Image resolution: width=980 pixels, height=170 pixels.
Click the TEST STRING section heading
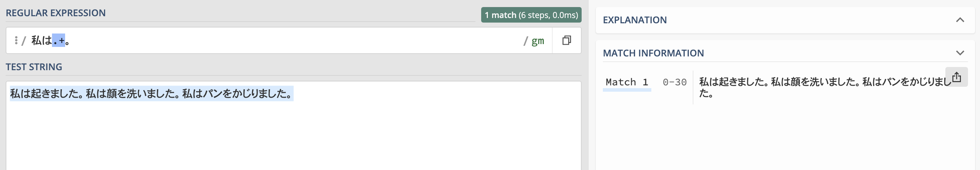(34, 67)
